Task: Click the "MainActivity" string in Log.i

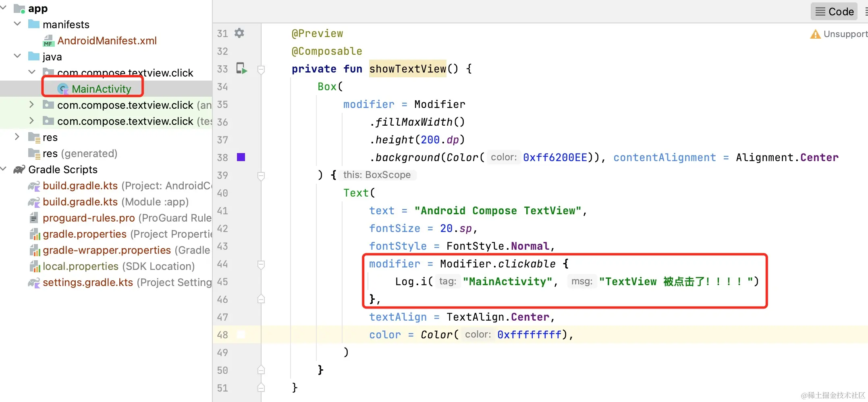Action: pos(507,282)
